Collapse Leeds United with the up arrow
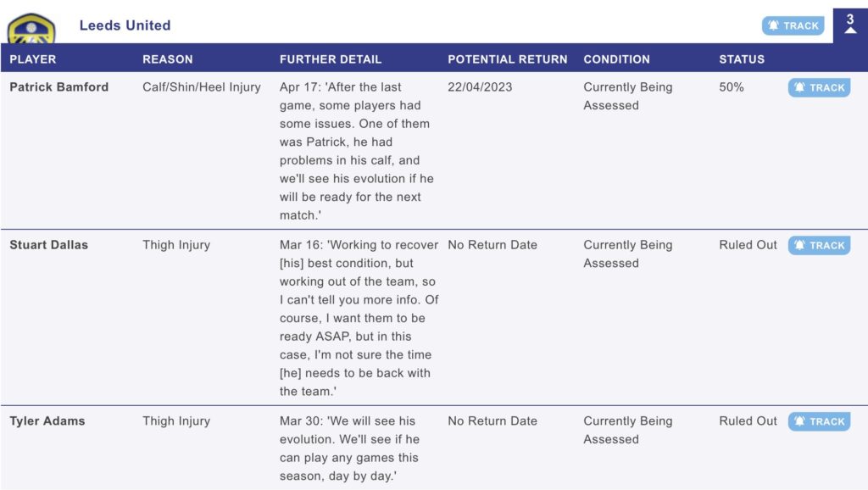 pos(850,30)
